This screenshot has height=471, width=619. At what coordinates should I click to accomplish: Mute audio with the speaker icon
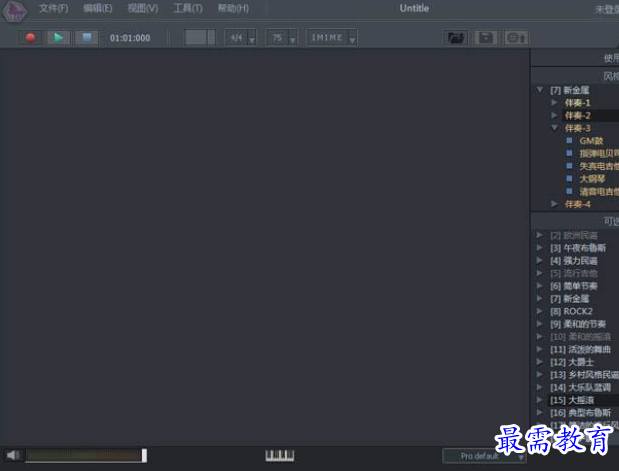coord(13,455)
